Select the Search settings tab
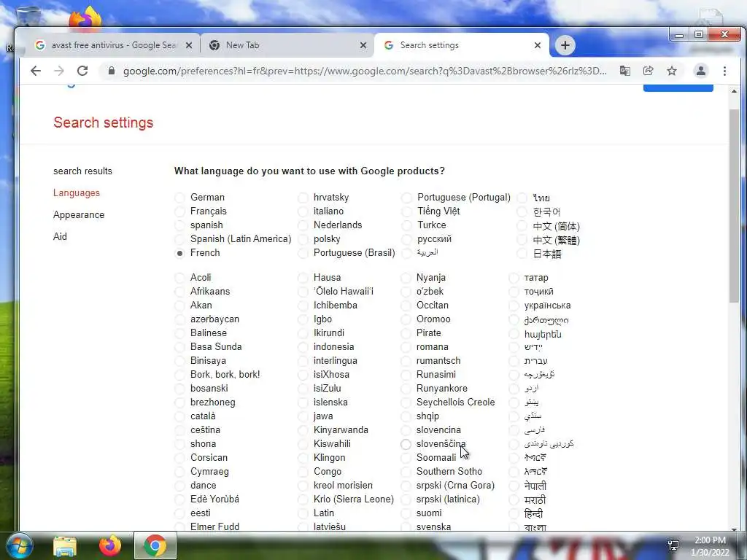 [x=461, y=45]
